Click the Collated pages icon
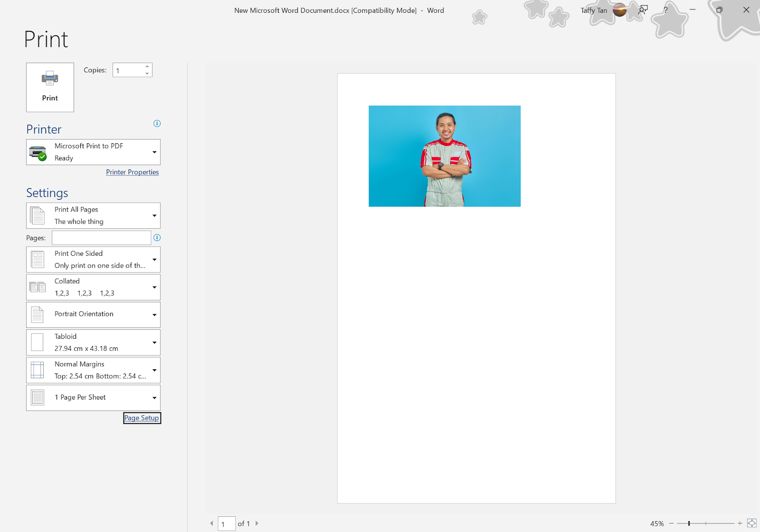Image resolution: width=760 pixels, height=532 pixels. (x=38, y=287)
